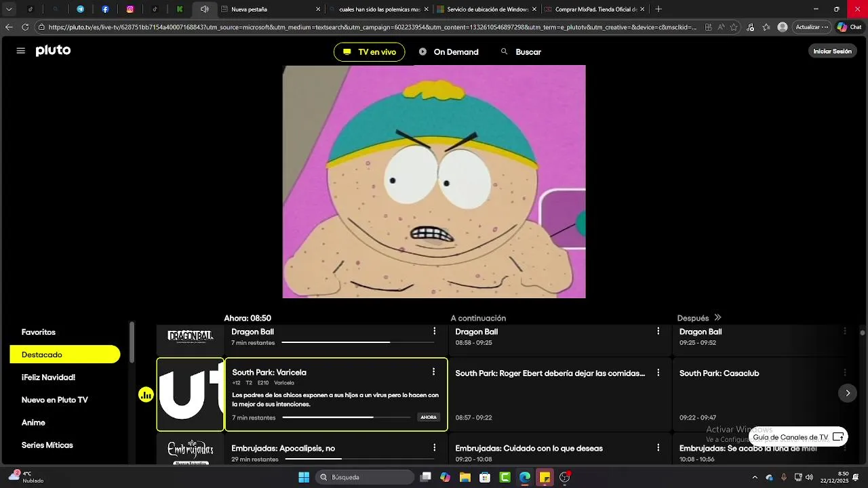Switch to 'cuales han sido las polemicas' tab
The image size is (868, 488).
[x=378, y=9]
